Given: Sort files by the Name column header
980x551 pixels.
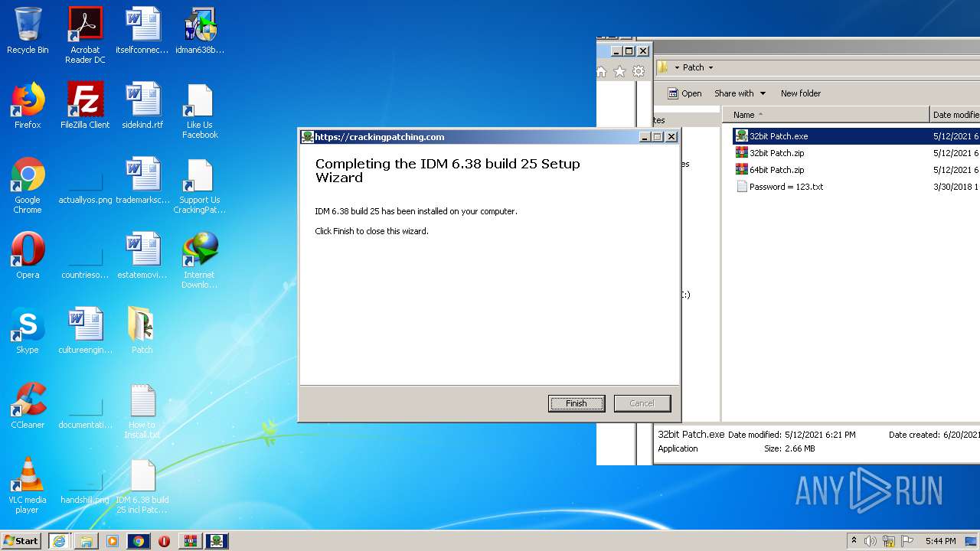Looking at the screenshot, I should [x=825, y=115].
